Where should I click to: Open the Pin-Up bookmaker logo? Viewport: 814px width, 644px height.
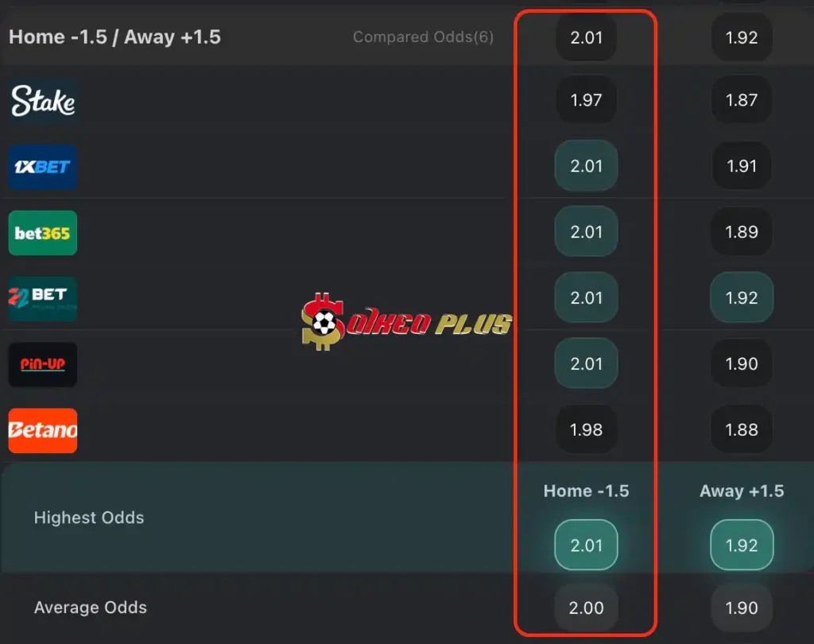(x=43, y=365)
